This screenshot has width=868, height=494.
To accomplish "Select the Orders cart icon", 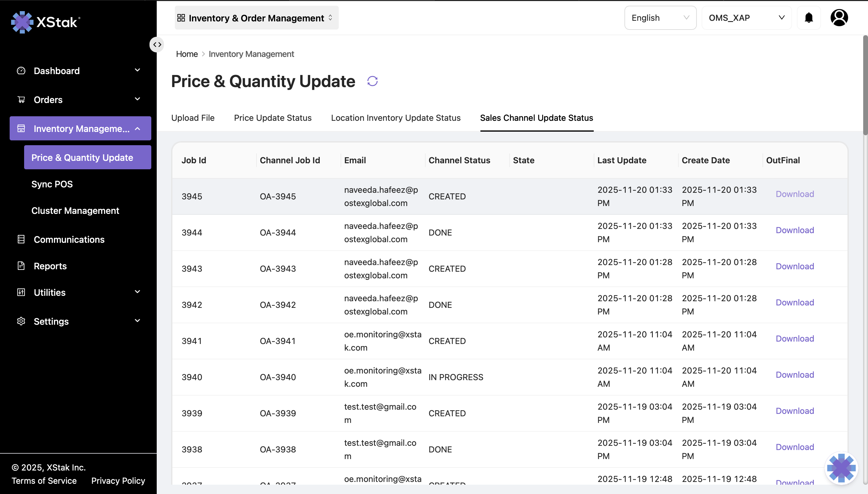I will [21, 99].
